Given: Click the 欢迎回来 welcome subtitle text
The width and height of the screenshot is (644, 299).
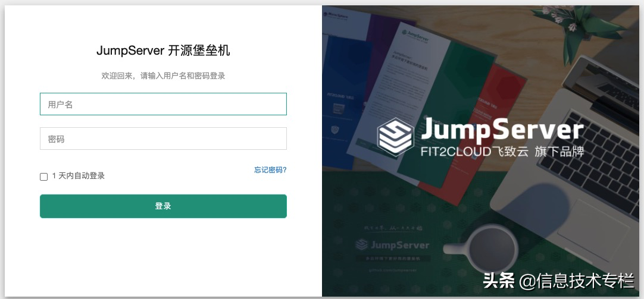Looking at the screenshot, I should 163,76.
